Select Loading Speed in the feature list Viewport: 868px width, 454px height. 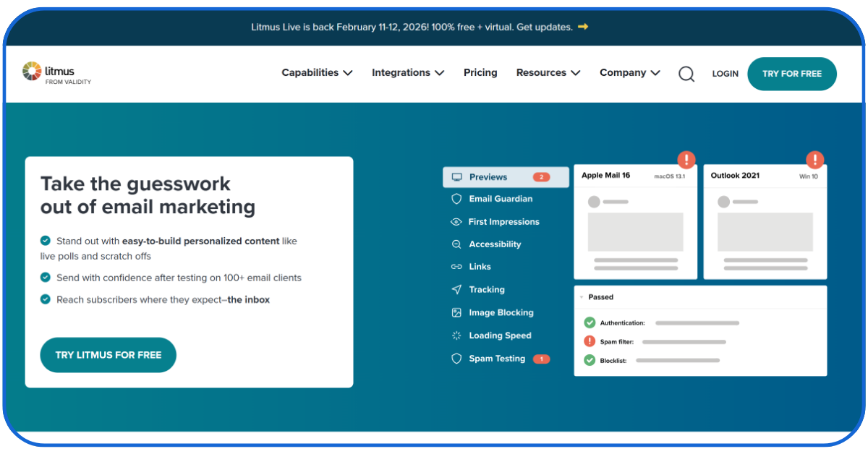point(500,335)
